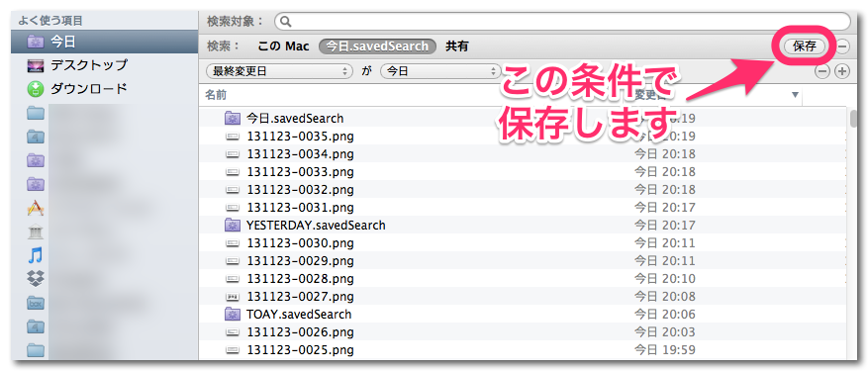Select the file 131123-0029.png
The width and height of the screenshot is (868, 371).
[x=300, y=261]
